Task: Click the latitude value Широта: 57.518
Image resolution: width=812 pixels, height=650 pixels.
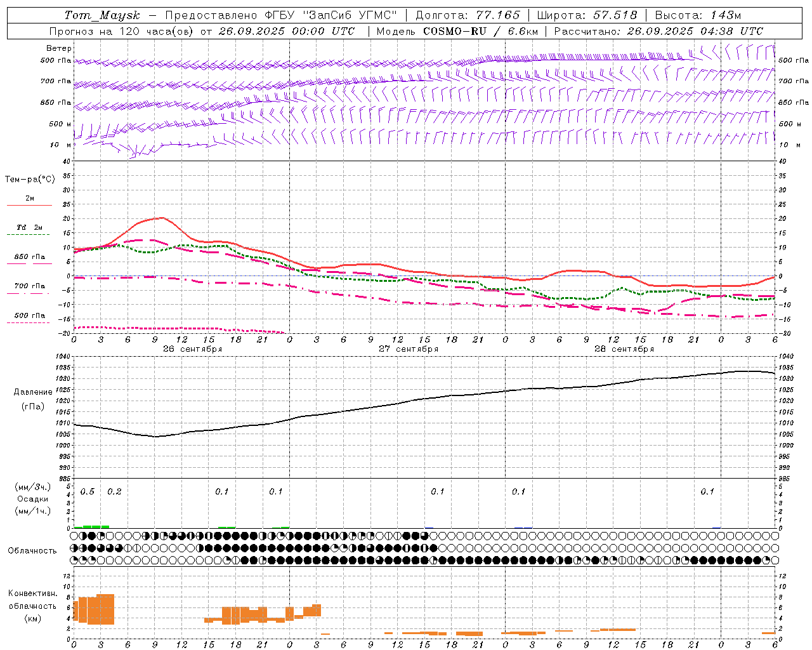Action: pyautogui.click(x=587, y=15)
